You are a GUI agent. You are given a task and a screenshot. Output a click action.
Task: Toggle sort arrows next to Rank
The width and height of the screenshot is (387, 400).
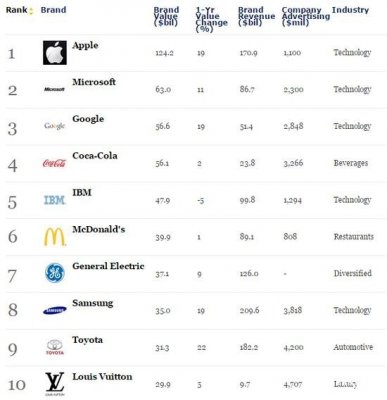point(31,12)
